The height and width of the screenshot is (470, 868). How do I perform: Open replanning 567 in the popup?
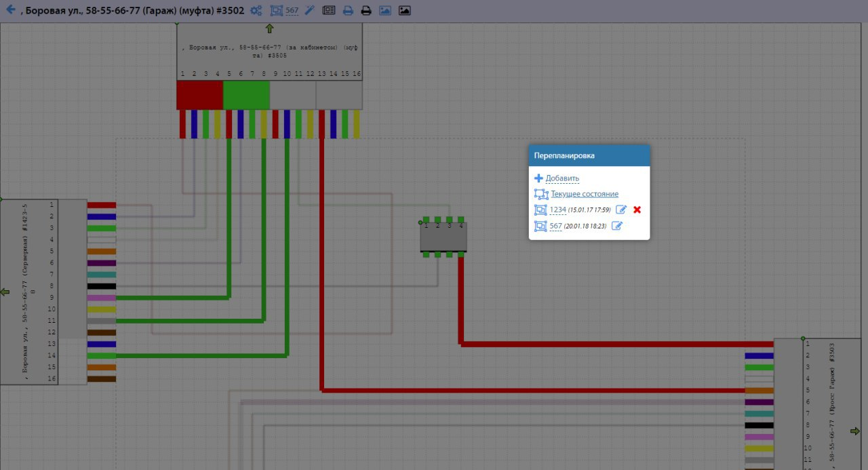click(x=555, y=226)
